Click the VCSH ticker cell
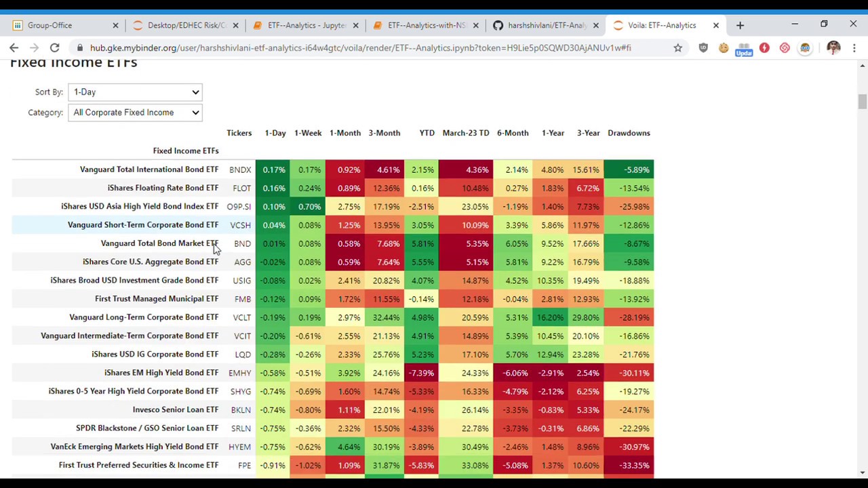The width and height of the screenshot is (868, 488). tap(240, 225)
